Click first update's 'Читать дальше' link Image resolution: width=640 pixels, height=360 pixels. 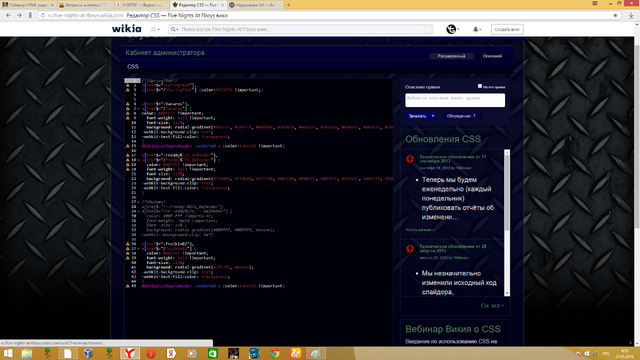pyautogui.click(x=420, y=230)
